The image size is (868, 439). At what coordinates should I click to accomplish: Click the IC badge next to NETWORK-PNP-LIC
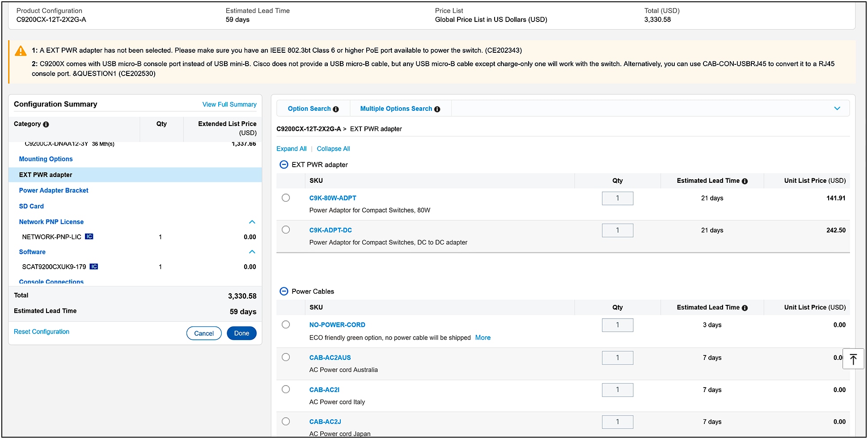click(89, 236)
